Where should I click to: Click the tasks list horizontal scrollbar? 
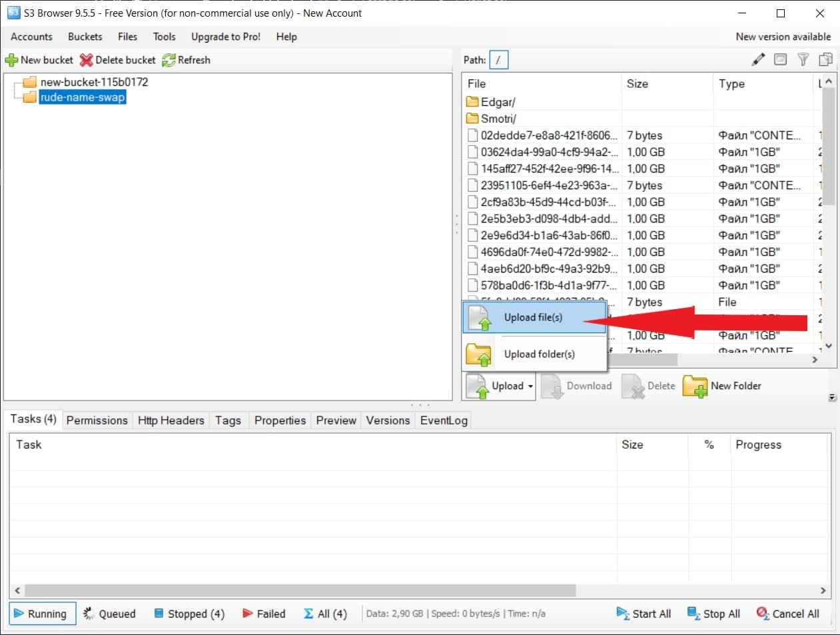300,590
